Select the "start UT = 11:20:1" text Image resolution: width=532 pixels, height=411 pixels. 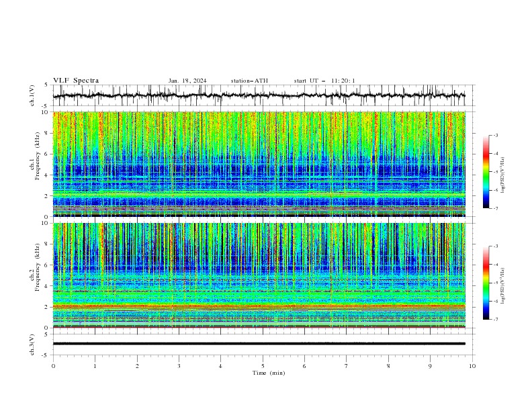324,81
